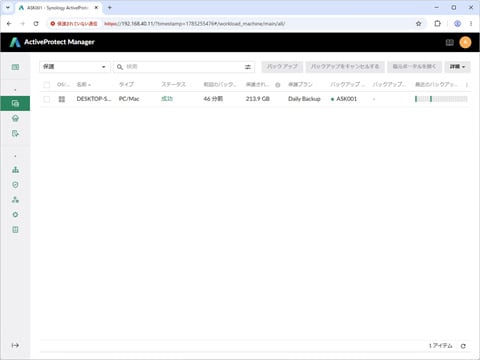Click the browser address bar URL
This screenshot has height=360, width=480.
point(194,24)
